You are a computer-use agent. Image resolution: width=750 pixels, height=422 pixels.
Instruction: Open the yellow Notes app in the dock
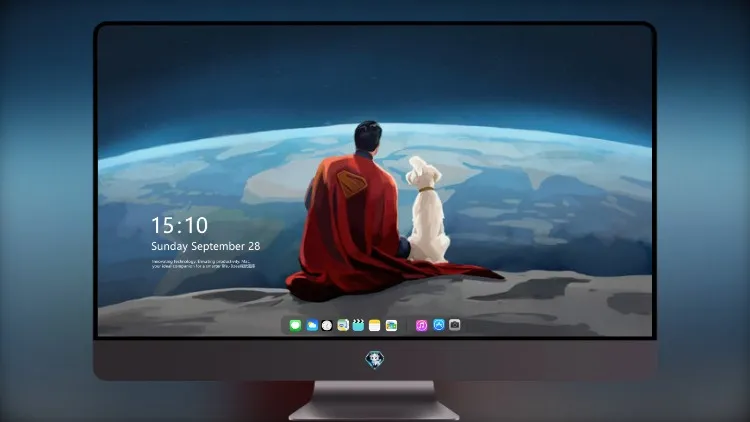click(375, 325)
